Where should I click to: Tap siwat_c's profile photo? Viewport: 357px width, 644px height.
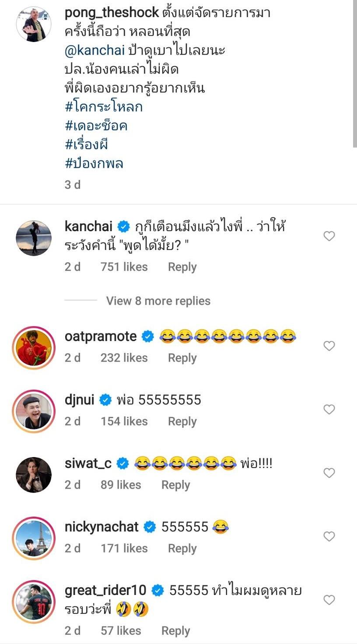coord(34,474)
